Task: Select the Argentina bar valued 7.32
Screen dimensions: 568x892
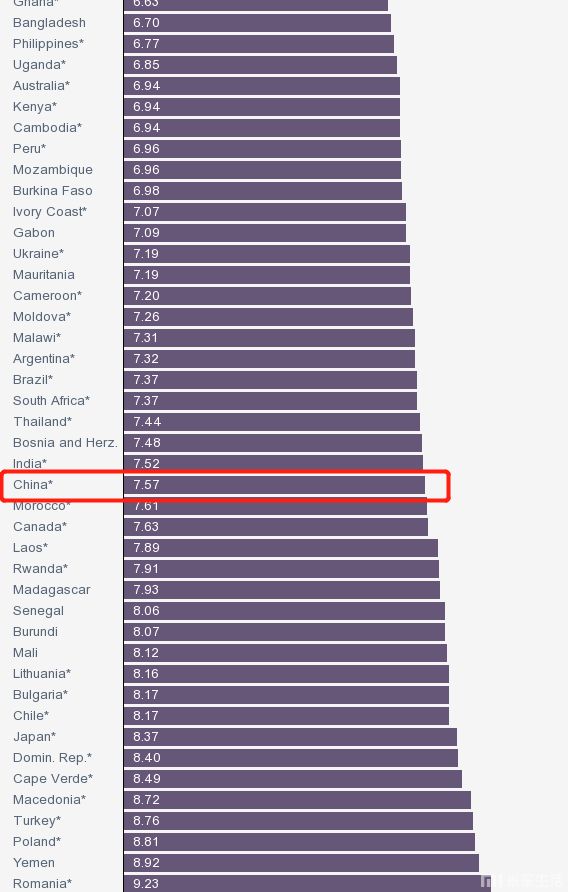Action: click(269, 359)
